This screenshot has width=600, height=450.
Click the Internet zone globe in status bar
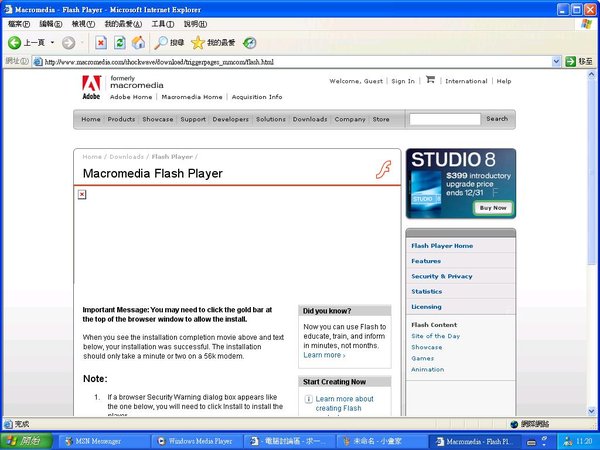pos(514,424)
